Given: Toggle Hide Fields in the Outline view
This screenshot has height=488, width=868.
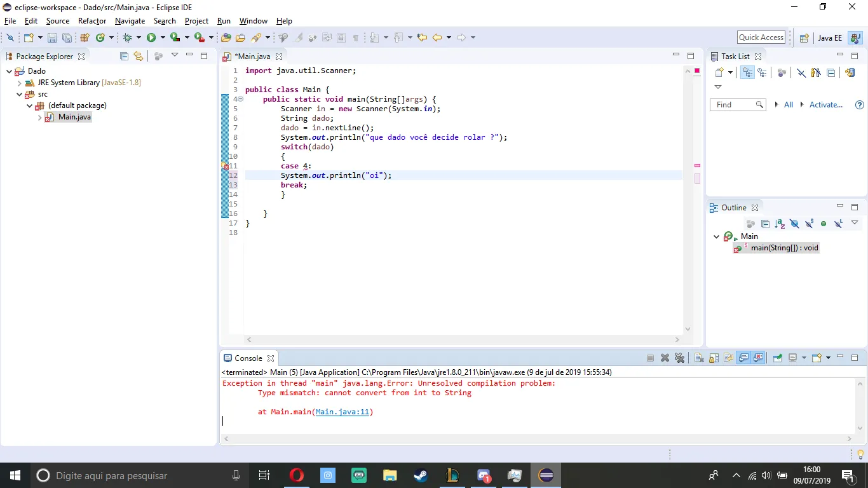Looking at the screenshot, I should [x=794, y=224].
